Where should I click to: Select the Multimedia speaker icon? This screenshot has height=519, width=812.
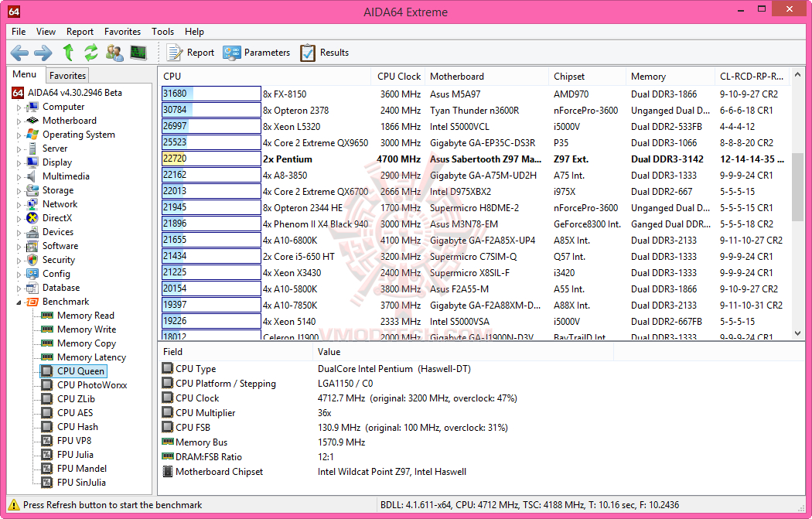pos(32,176)
